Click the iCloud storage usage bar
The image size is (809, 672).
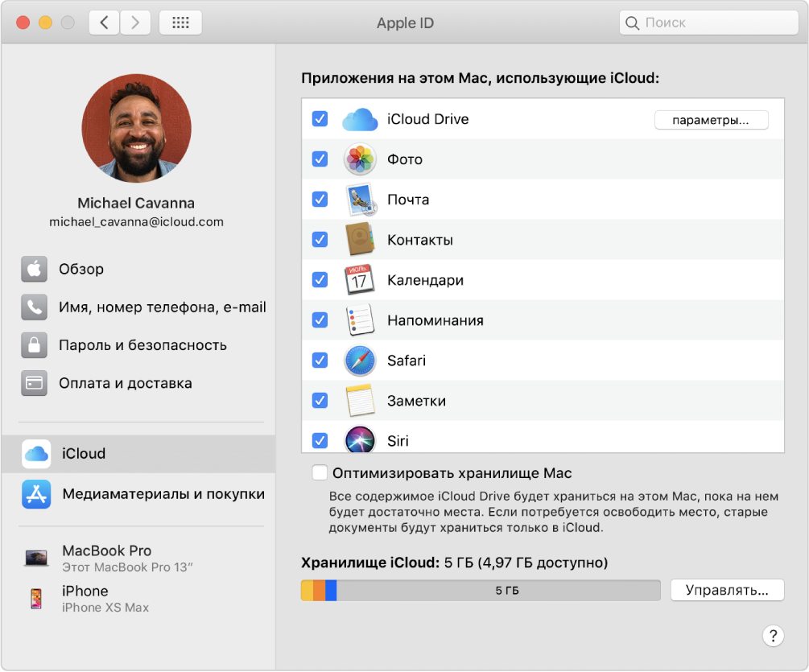click(x=481, y=591)
